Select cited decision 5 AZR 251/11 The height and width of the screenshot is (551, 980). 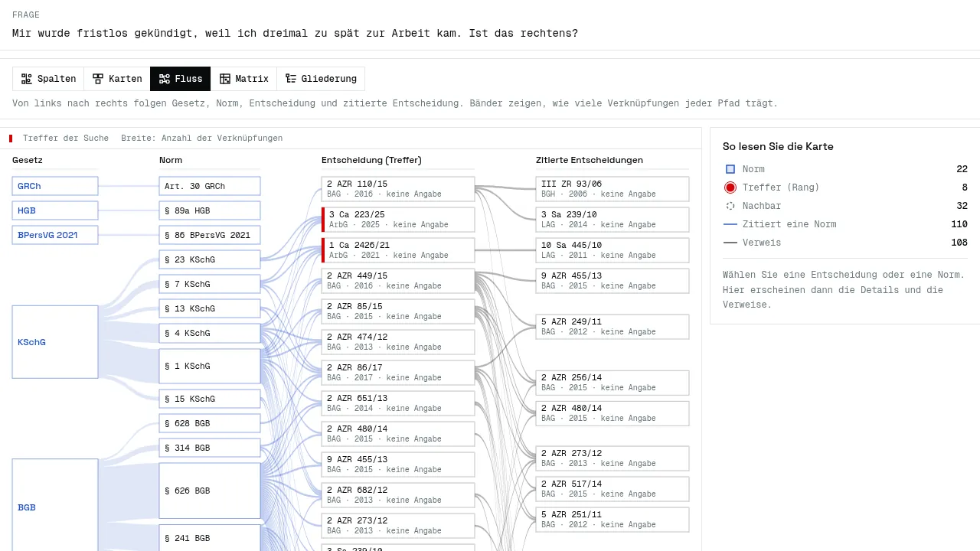click(x=612, y=520)
